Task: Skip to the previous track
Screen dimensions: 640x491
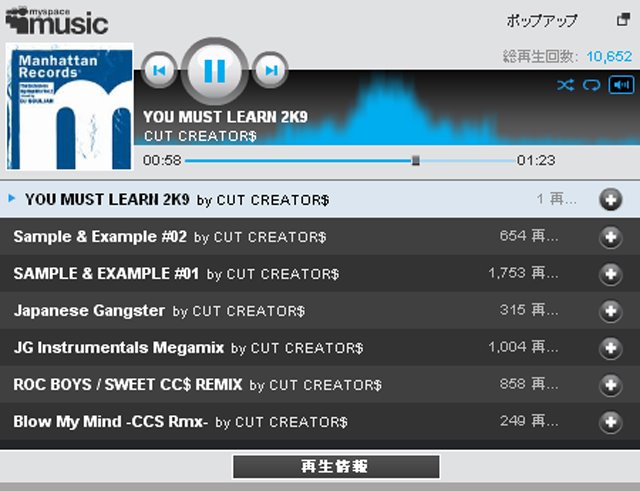Action: coord(159,70)
